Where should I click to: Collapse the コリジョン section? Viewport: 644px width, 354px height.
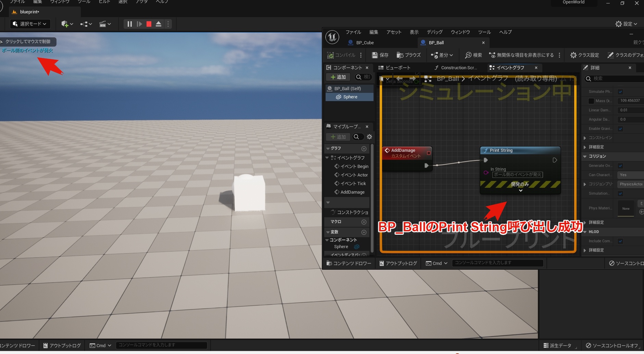(x=585, y=157)
